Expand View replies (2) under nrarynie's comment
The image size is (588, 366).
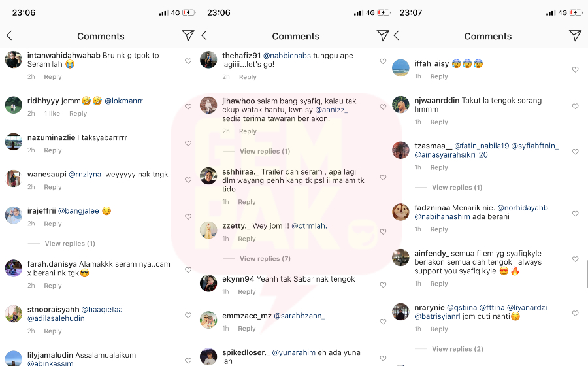[457, 349]
